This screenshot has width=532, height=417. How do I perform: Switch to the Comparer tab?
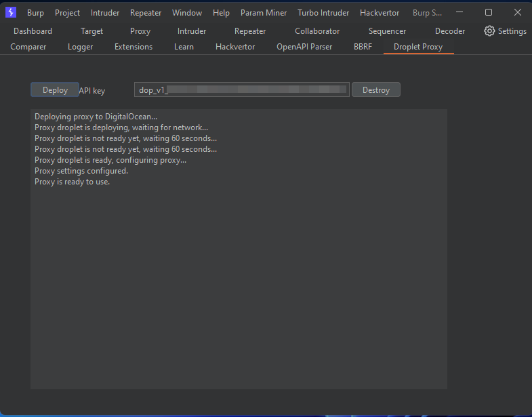pos(28,47)
